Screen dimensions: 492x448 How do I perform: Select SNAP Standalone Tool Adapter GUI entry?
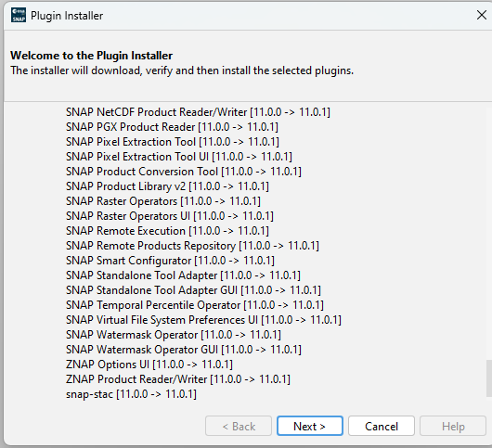[193, 290]
